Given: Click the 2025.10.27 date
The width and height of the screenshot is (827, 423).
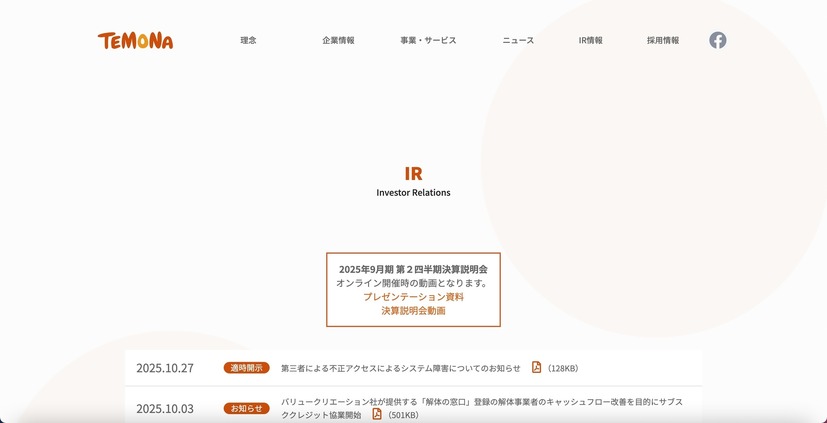Looking at the screenshot, I should tap(165, 368).
